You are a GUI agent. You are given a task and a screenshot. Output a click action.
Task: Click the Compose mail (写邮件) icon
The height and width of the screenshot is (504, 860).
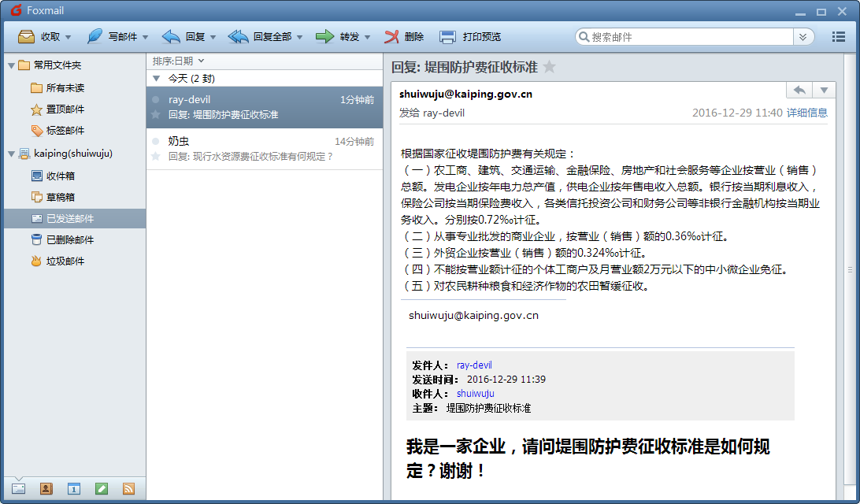pos(95,36)
